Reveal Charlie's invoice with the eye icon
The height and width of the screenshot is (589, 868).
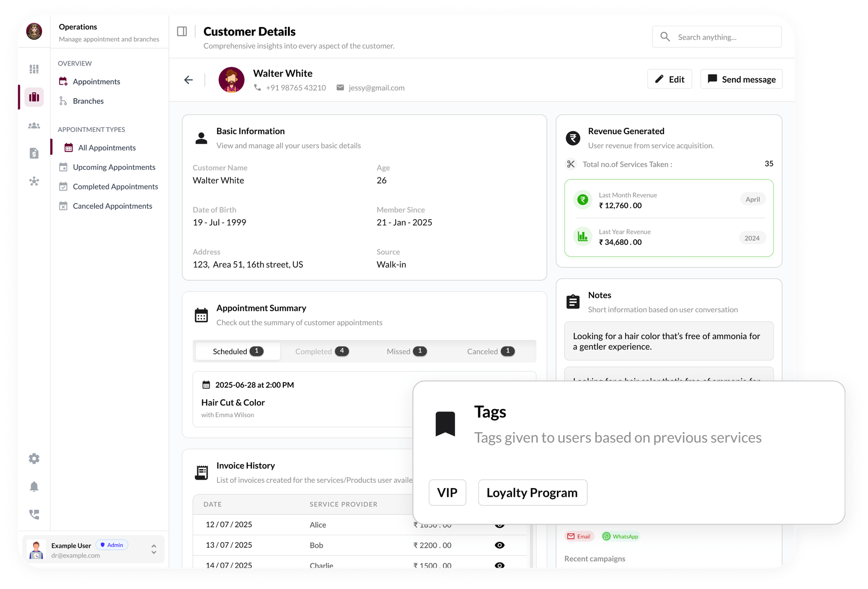coord(500,565)
